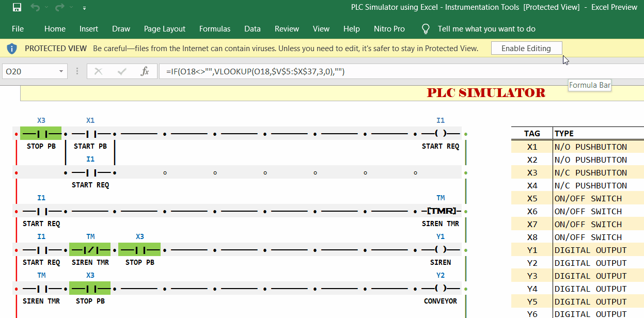Select the Y1 SIREN output coil
This screenshot has height=318, width=644.
441,250
